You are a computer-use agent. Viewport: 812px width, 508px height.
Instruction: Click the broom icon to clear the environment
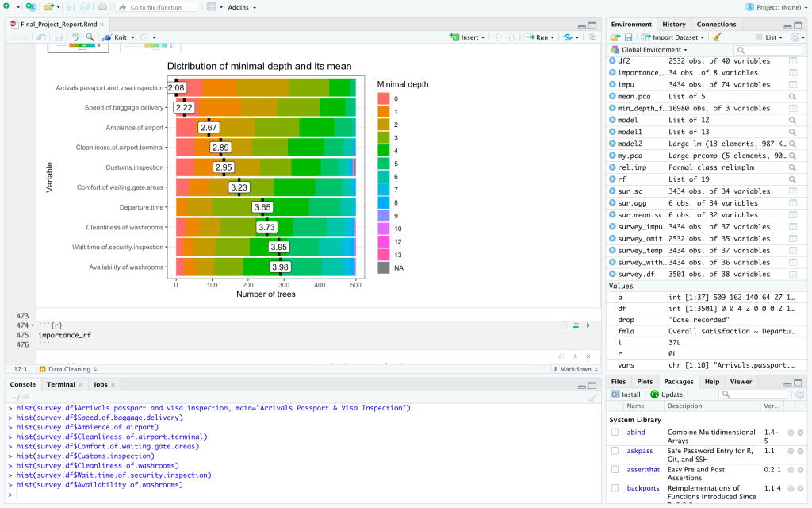point(718,37)
